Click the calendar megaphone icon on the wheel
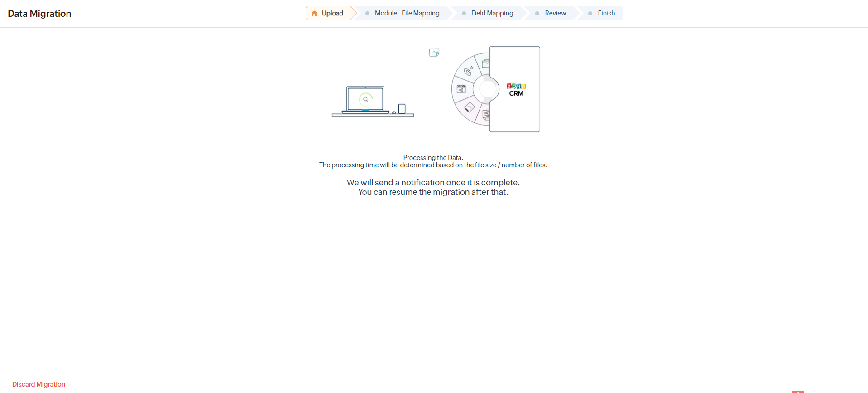868x393 pixels. [x=461, y=89]
